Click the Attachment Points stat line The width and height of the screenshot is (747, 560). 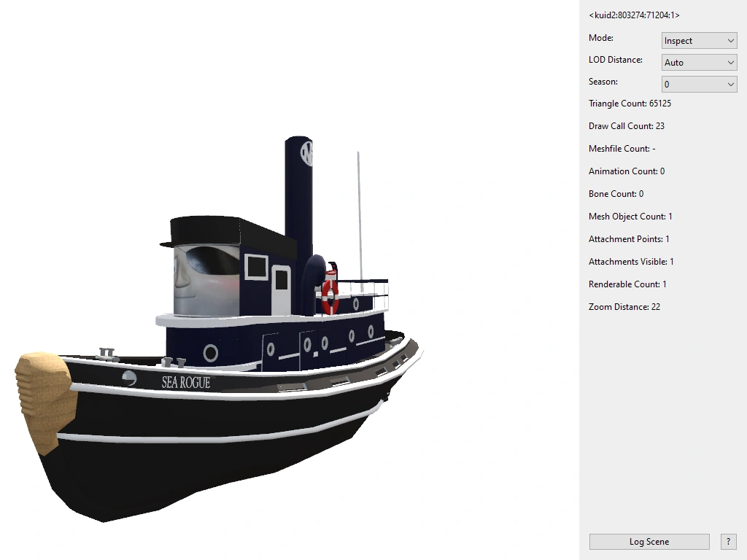coord(629,238)
